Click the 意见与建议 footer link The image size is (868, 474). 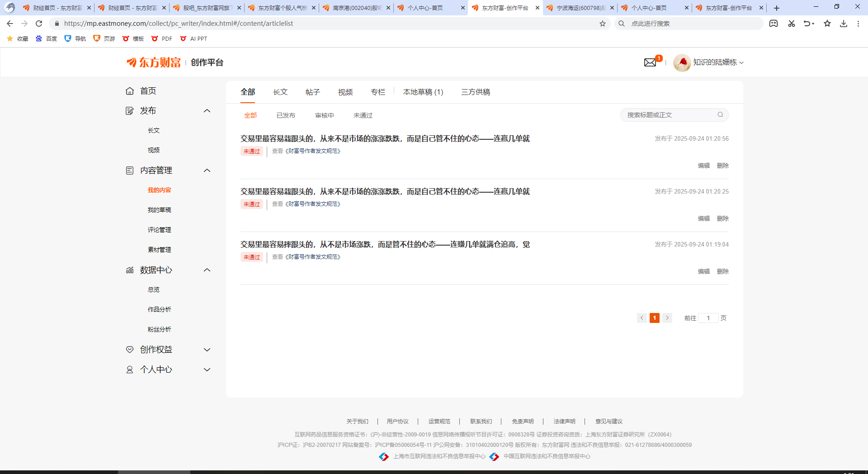(609, 422)
